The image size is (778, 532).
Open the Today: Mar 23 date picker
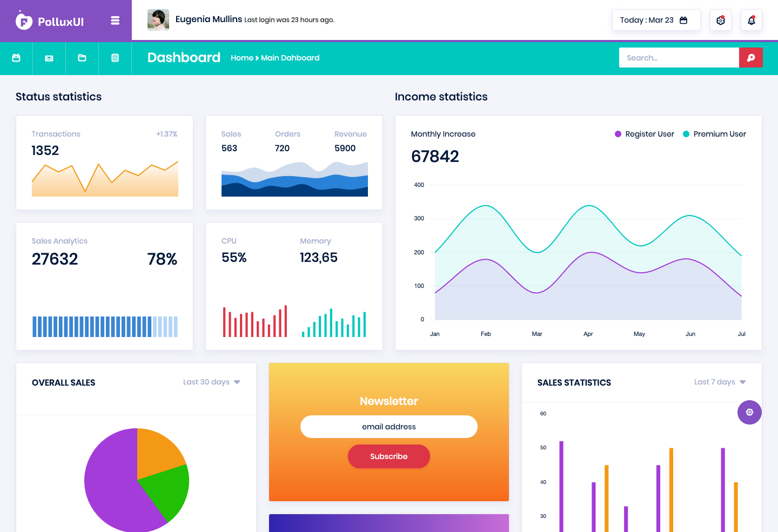pos(656,20)
